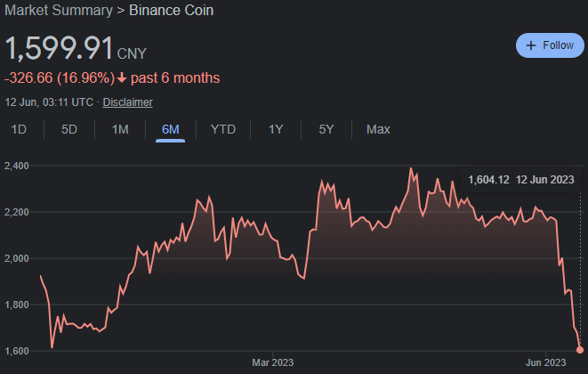588x374 pixels.
Task: Click the CNY currency label
Action: (x=132, y=53)
